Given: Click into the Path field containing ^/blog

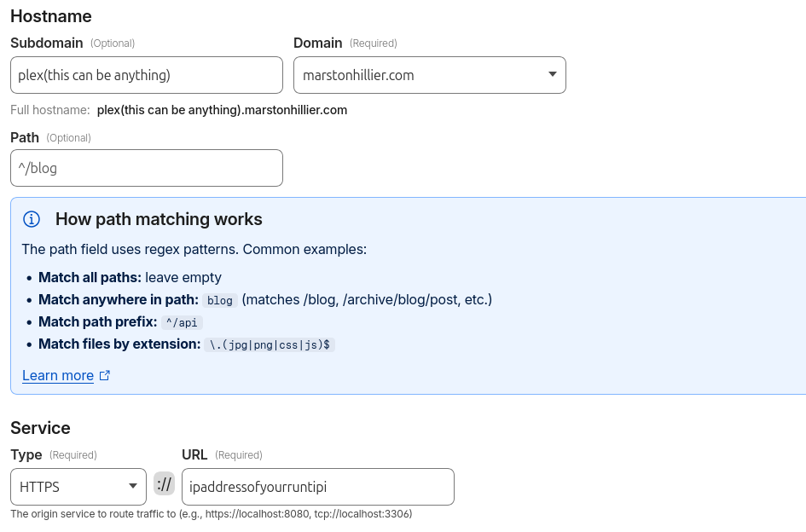Looking at the screenshot, I should [146, 168].
